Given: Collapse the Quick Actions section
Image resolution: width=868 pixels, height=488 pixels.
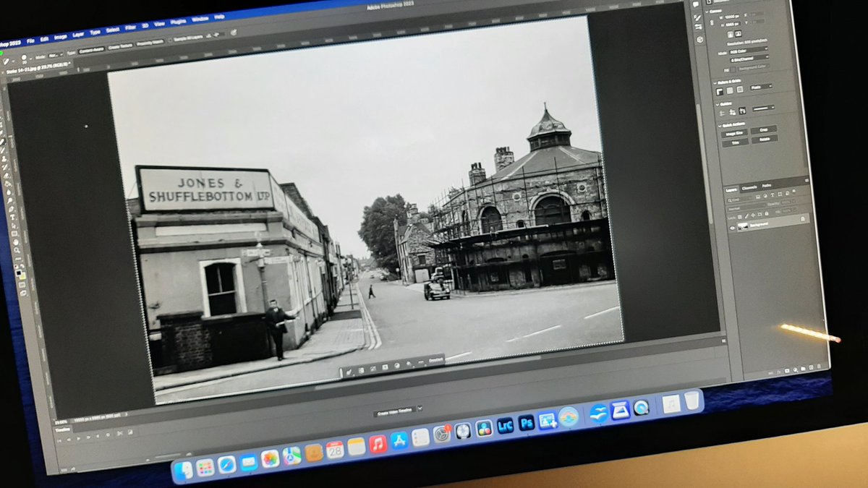Looking at the screenshot, I should point(720,126).
